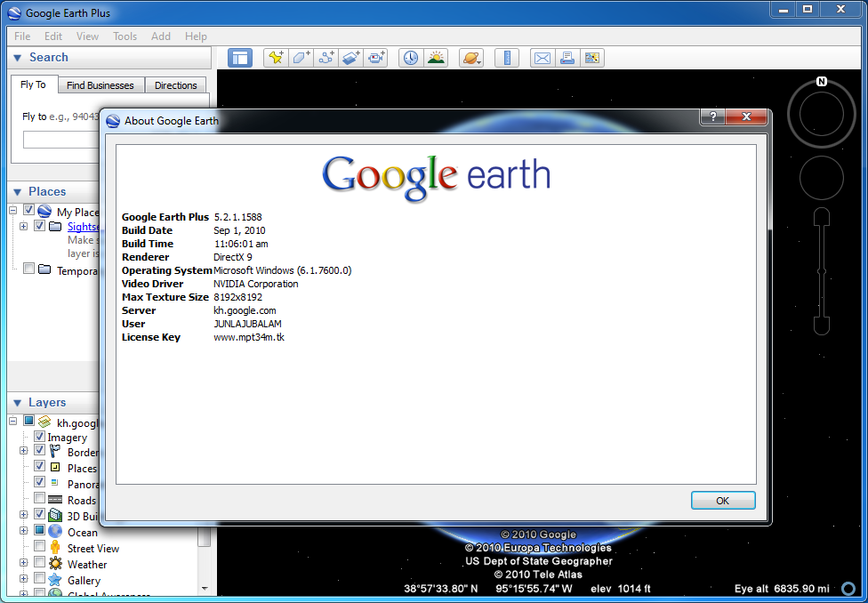Click the streaming status indicator icon
Viewport: 868px width, 603px height.
(848, 588)
